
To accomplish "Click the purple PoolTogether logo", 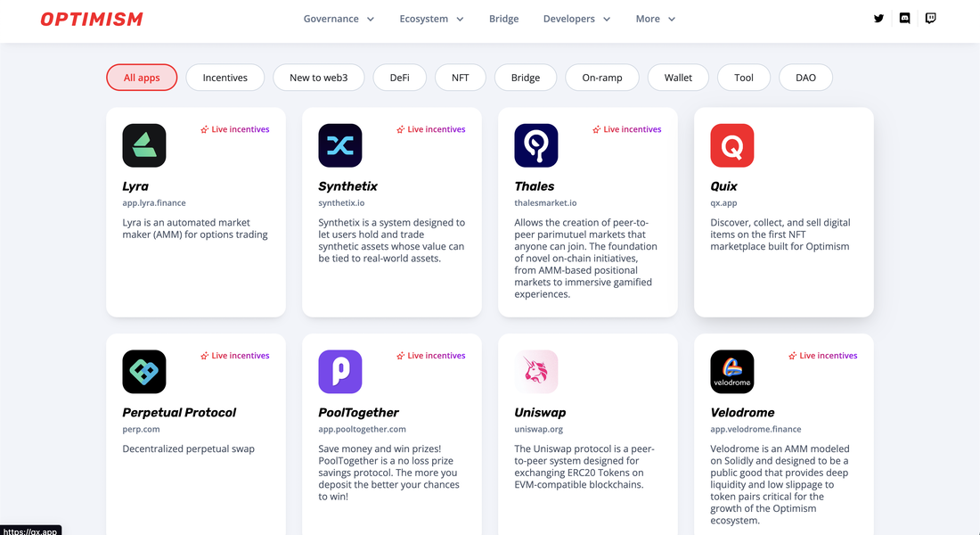I will (x=340, y=372).
